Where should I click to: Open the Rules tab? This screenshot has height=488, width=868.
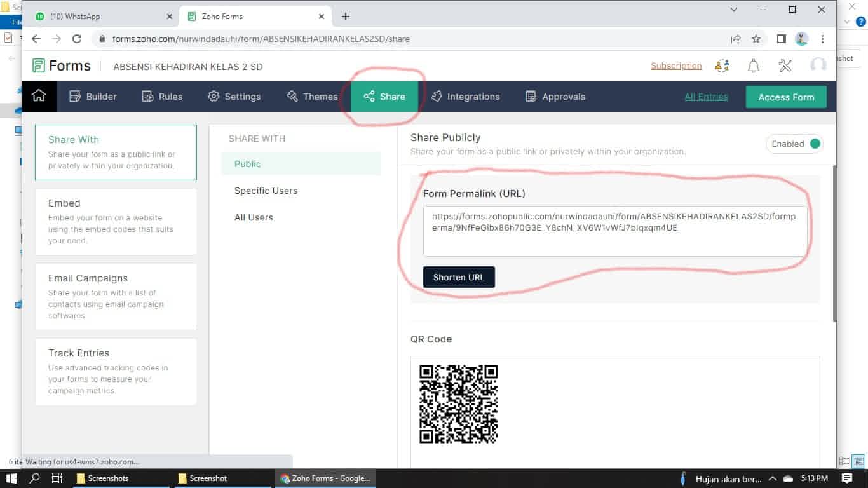coord(162,97)
